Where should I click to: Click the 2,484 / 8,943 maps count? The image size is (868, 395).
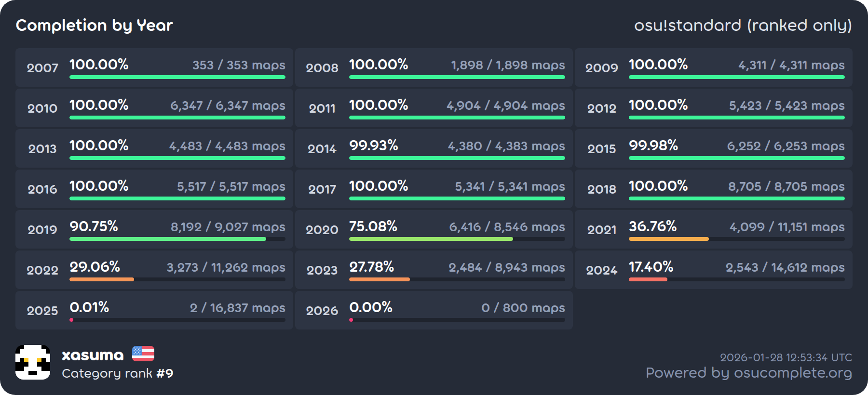click(x=506, y=267)
